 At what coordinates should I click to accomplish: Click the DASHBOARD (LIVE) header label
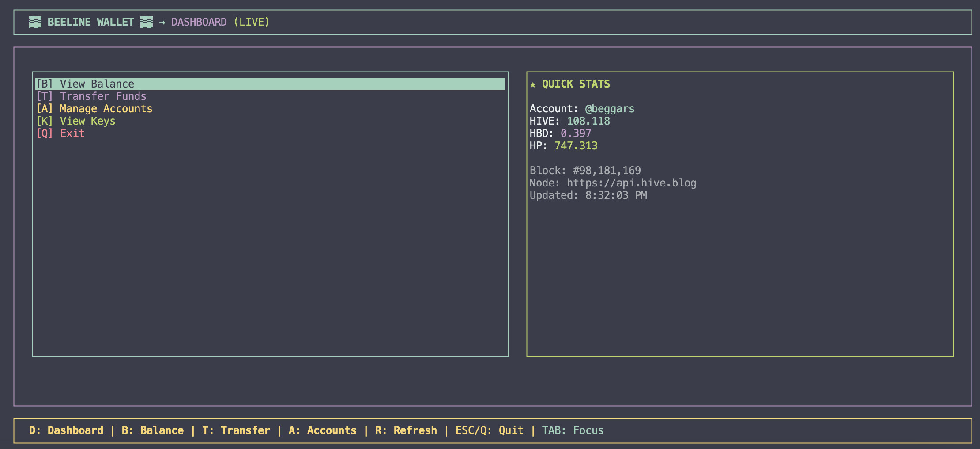[x=221, y=22]
